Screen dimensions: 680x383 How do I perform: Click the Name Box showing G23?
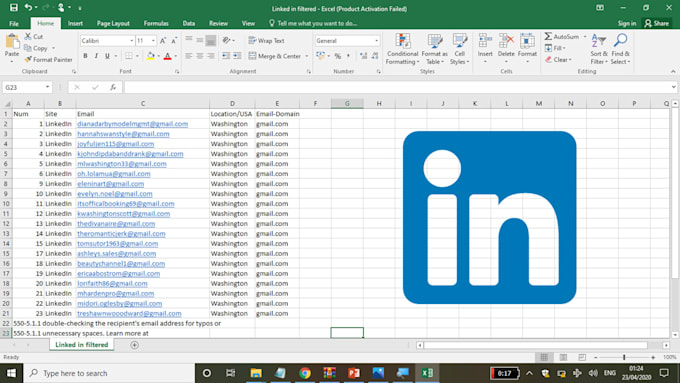pos(27,87)
